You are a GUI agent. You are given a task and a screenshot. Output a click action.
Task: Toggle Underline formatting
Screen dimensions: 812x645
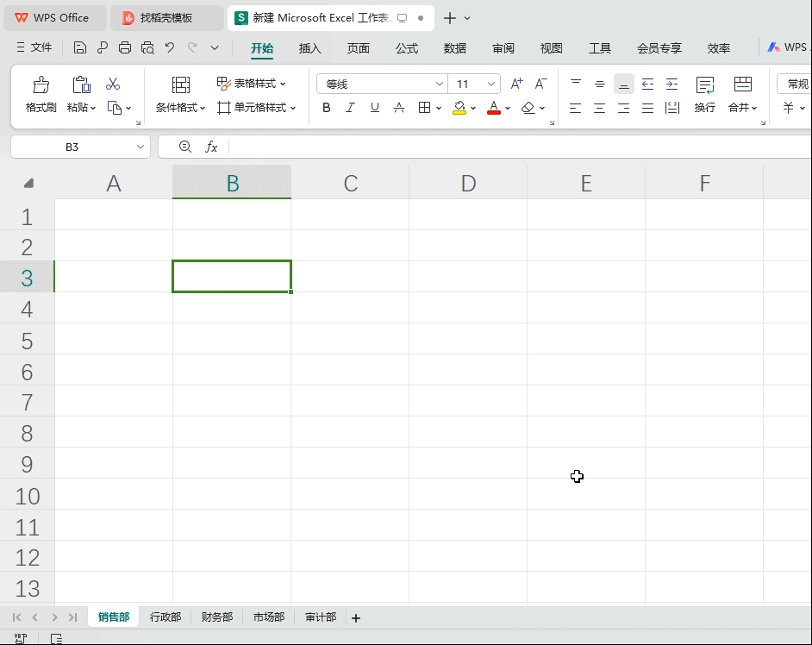coord(374,108)
